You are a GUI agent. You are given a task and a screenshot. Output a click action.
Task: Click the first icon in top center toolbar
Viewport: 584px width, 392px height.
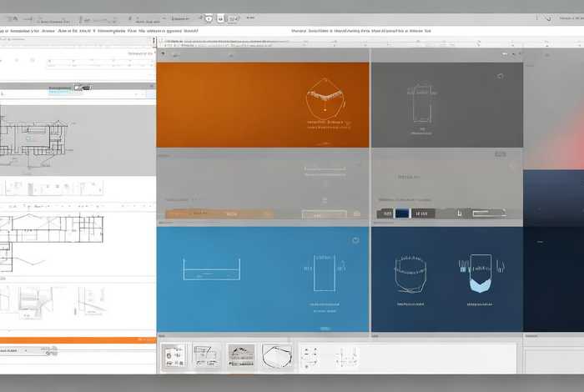coord(209,17)
